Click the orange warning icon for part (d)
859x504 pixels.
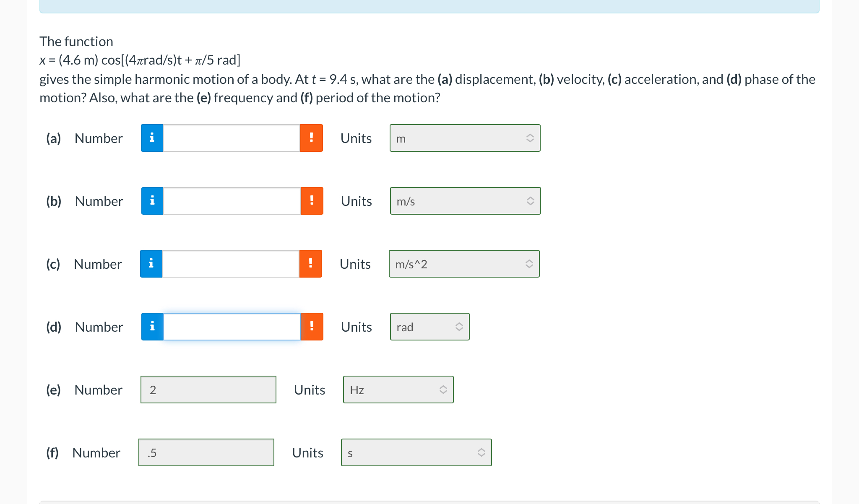[x=312, y=327]
